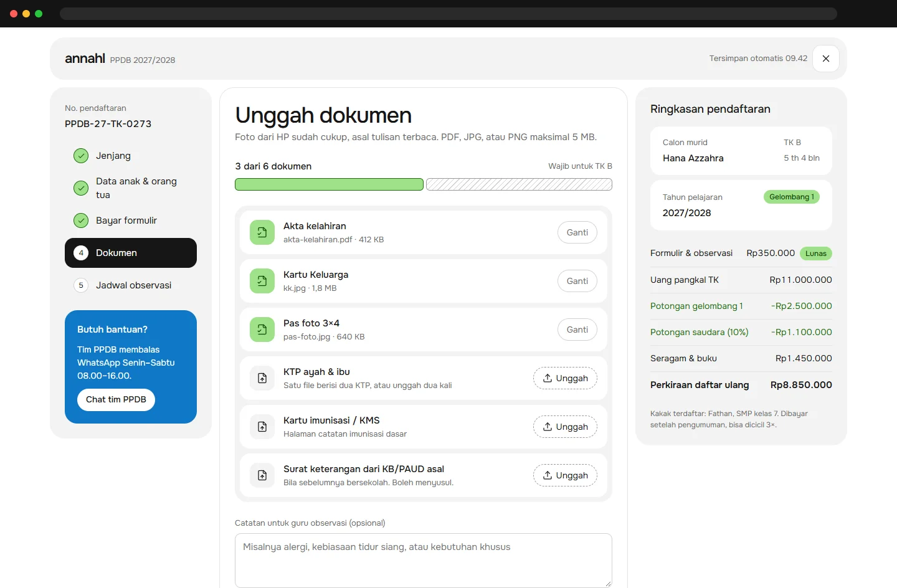The width and height of the screenshot is (897, 588).
Task: Click Ganti for Kartu Keluarga
Action: [577, 281]
